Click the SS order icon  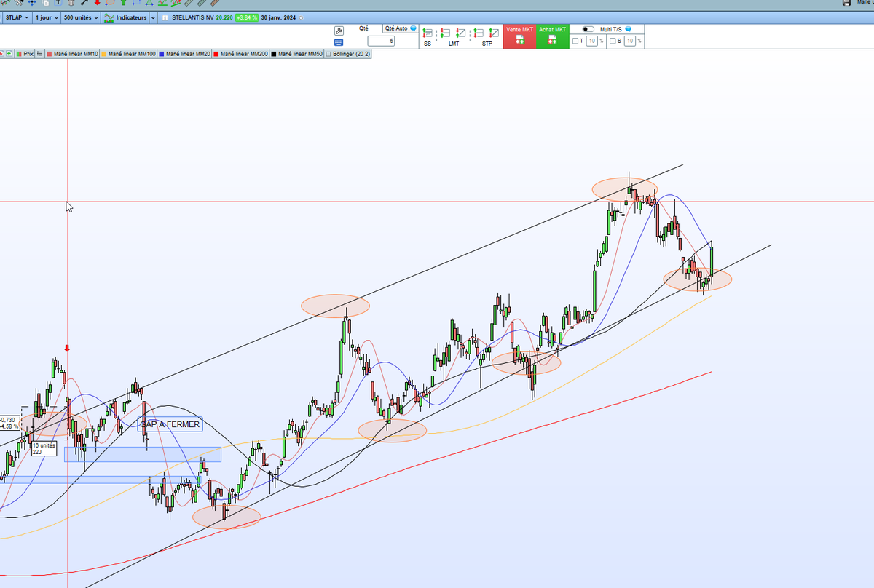tap(428, 33)
